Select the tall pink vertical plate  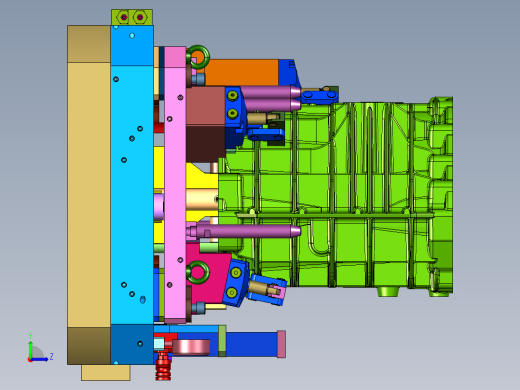pos(175,185)
